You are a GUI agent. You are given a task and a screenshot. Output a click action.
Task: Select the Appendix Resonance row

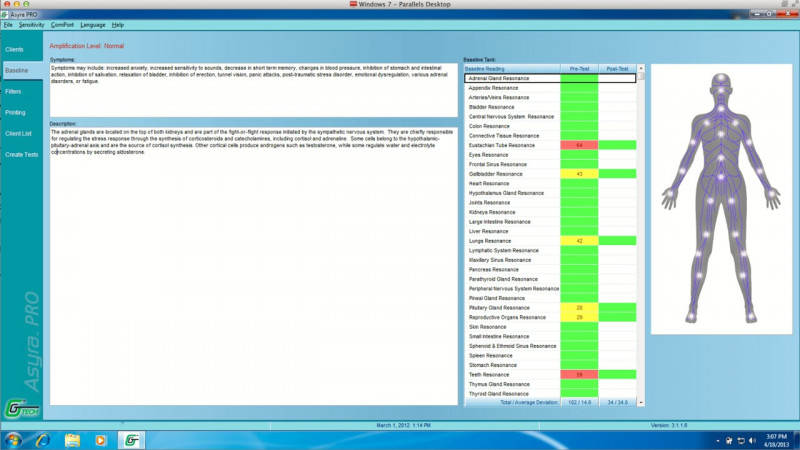click(x=550, y=88)
